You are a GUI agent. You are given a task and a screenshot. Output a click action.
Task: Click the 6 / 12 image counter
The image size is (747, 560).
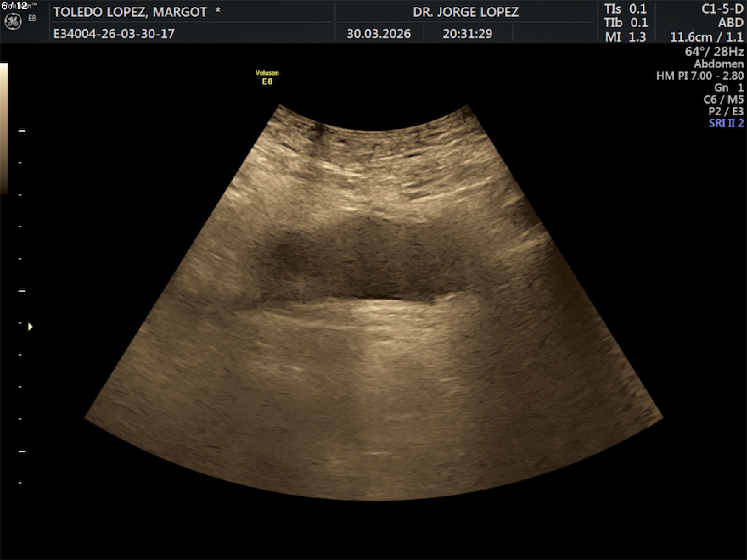14,6
